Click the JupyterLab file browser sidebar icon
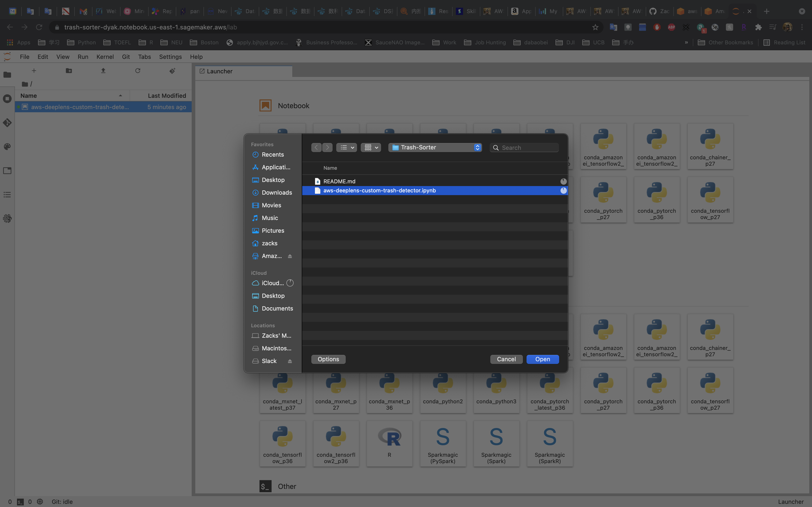Viewport: 812px width, 507px height. (7, 75)
